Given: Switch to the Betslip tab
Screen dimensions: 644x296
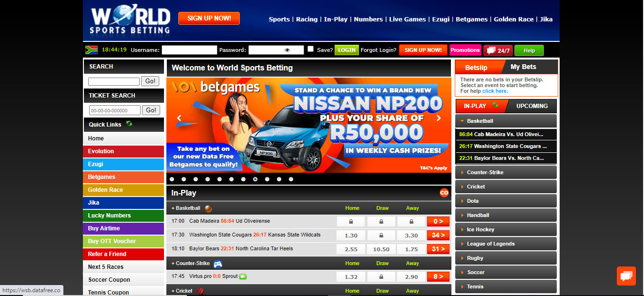Looking at the screenshot, I should 476,68.
